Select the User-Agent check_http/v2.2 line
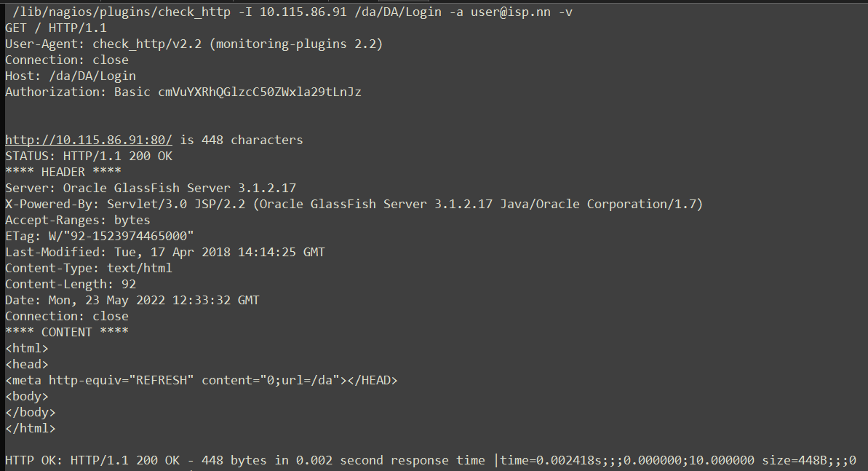 click(194, 44)
